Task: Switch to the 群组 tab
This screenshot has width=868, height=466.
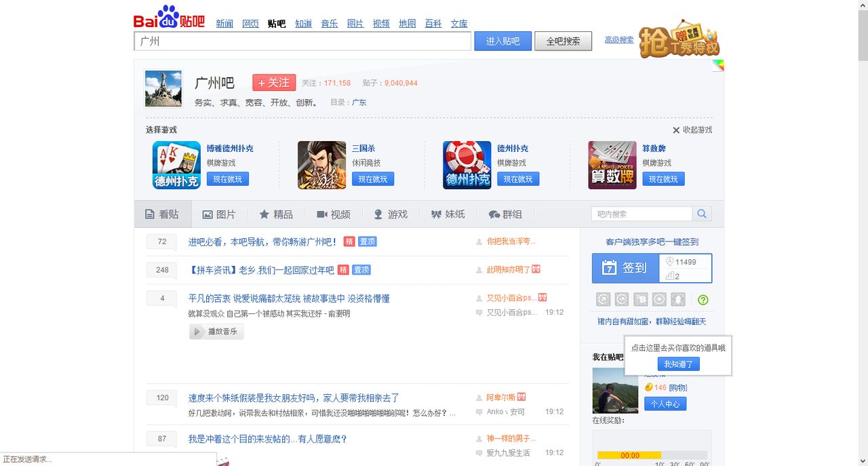Action: (x=505, y=214)
